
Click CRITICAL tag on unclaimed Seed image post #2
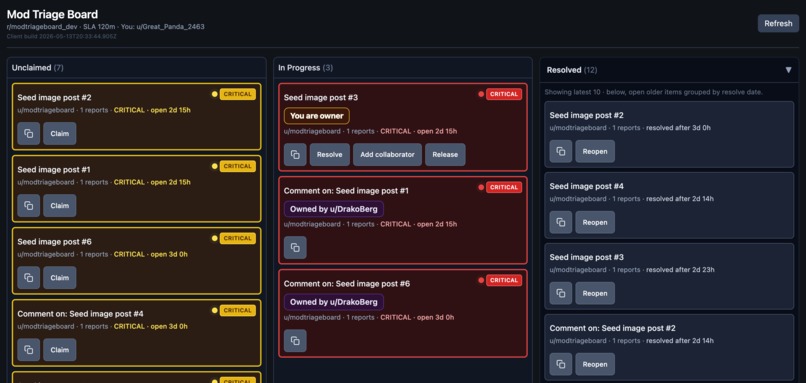coord(237,94)
